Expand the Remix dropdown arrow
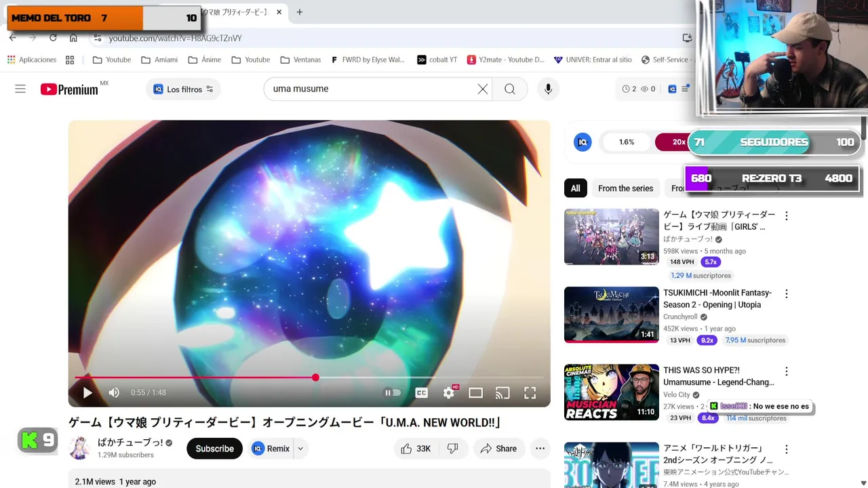This screenshot has width=868, height=488. click(300, 449)
